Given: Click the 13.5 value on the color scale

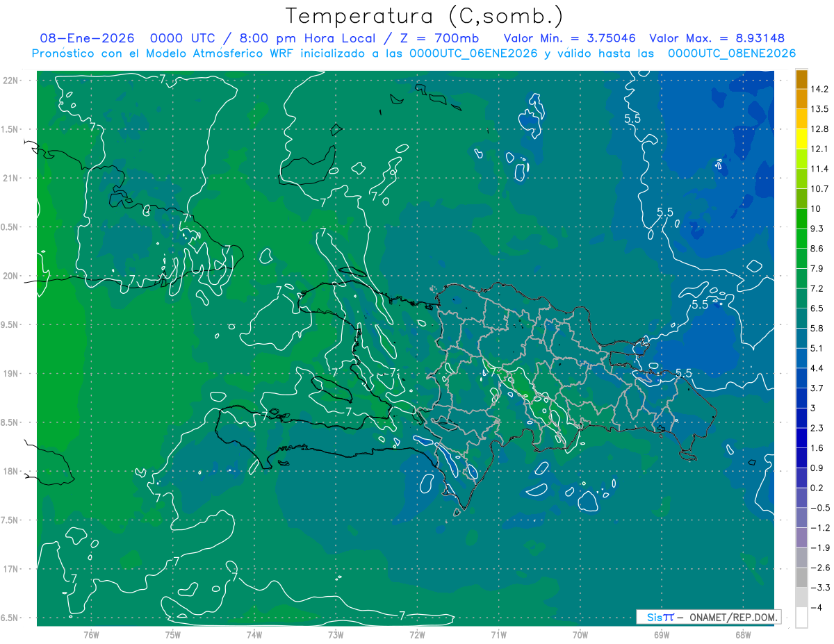Looking at the screenshot, I should tap(819, 109).
